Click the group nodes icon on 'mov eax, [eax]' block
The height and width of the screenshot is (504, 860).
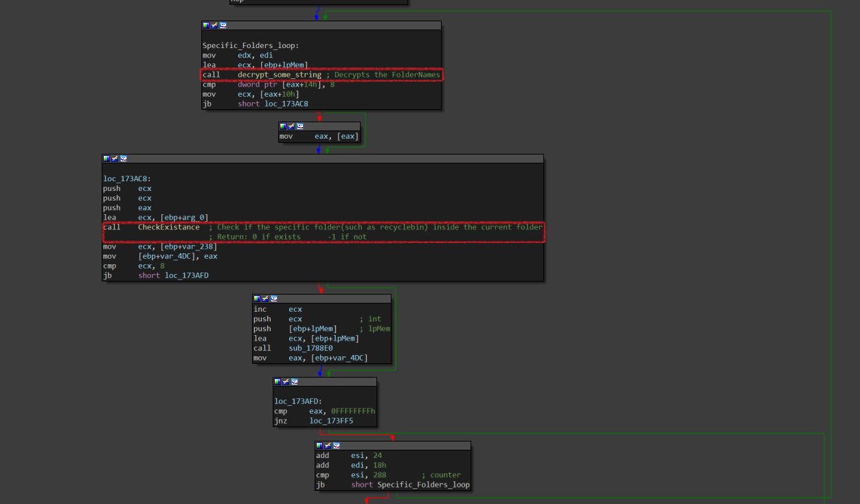pos(300,126)
